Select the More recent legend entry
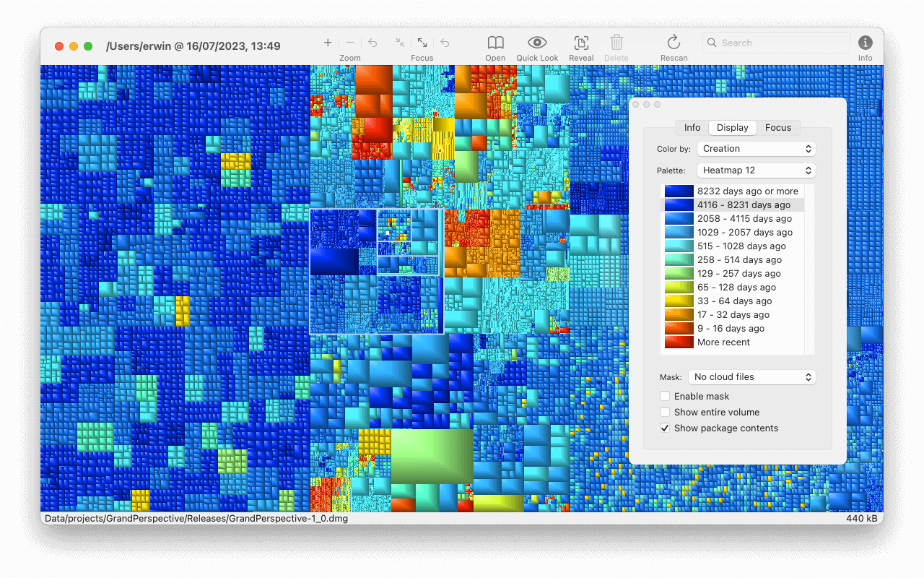 723,342
